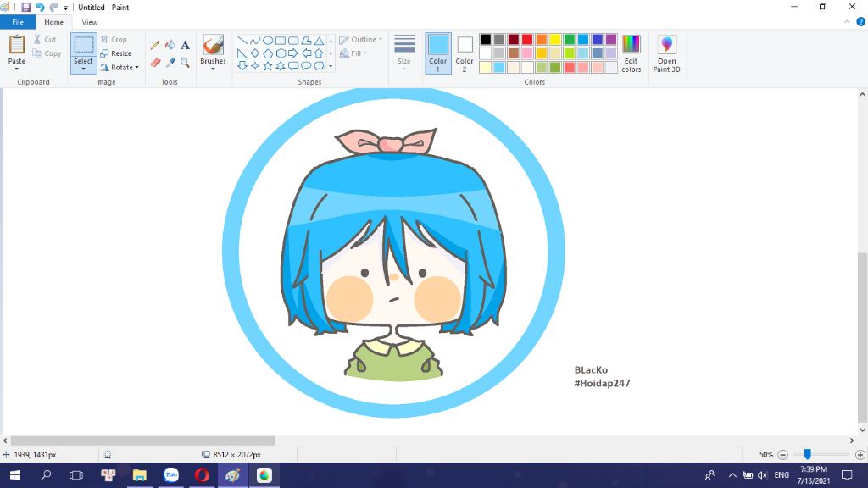The image size is (868, 488).
Task: Expand the full Shapes gallery
Action: click(331, 66)
